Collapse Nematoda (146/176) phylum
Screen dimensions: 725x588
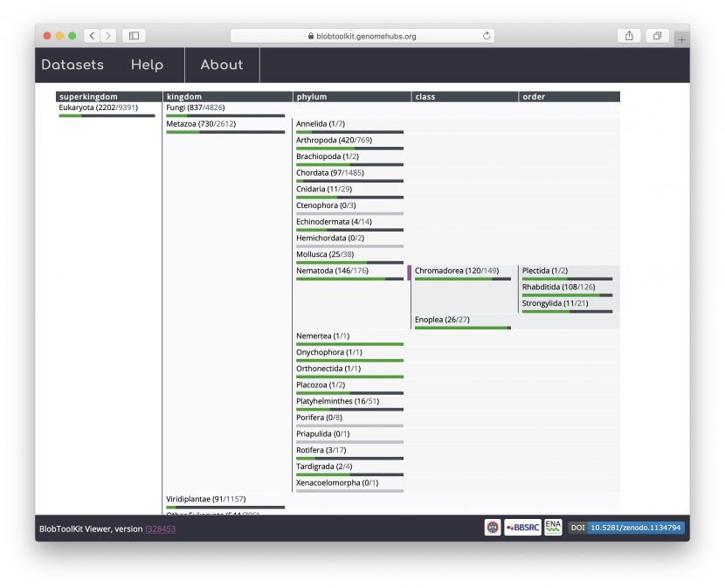(x=332, y=271)
